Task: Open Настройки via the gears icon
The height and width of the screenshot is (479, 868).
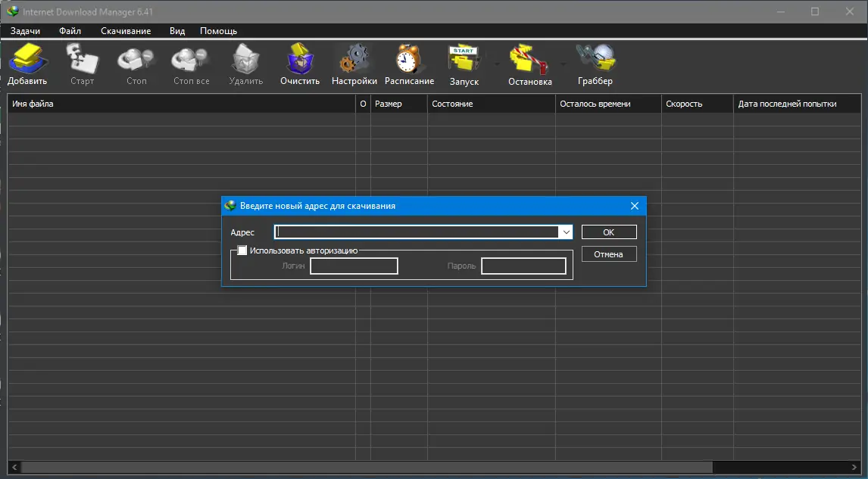Action: [x=353, y=59]
